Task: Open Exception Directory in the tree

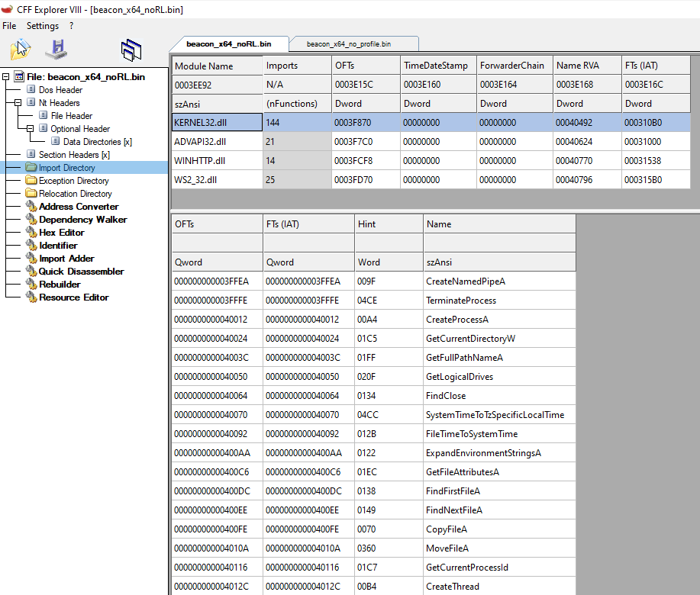Action: click(x=73, y=180)
